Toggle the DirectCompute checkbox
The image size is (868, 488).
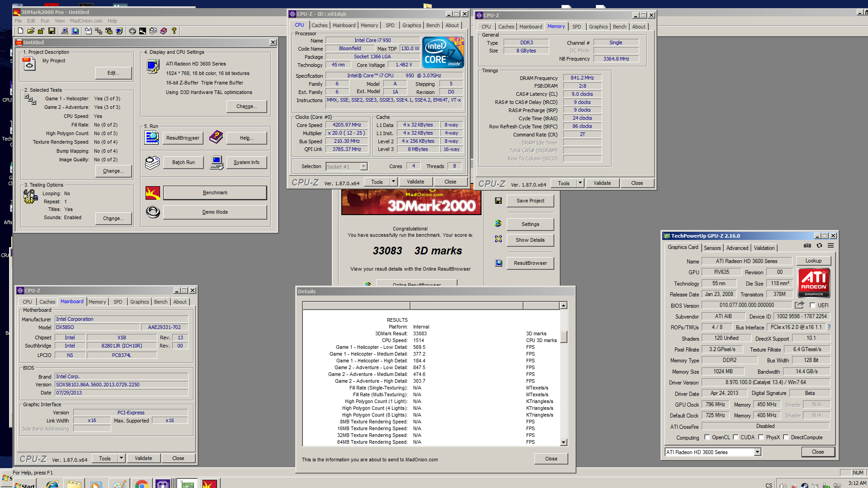click(786, 437)
